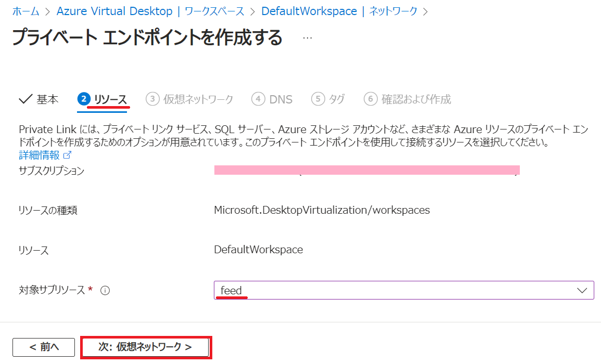The width and height of the screenshot is (601, 364).
Task: Open DefaultWorkspace | ネットワーク breadcrumb
Action: (x=339, y=11)
